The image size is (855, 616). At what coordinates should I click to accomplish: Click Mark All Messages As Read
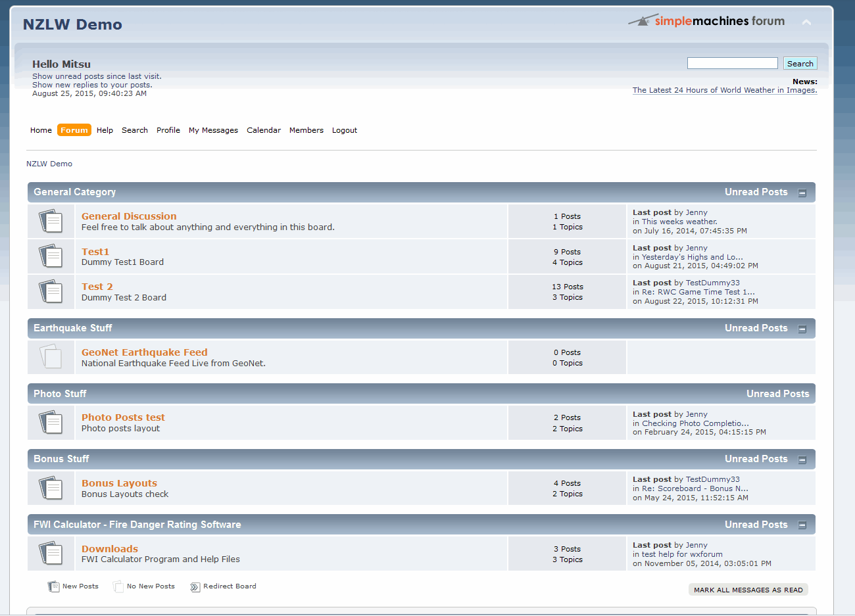click(x=748, y=590)
